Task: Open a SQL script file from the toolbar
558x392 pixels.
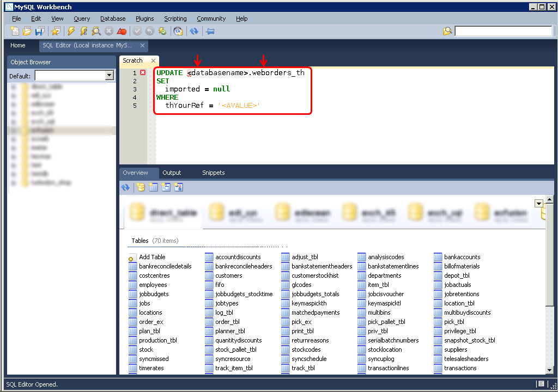Action: tap(27, 31)
